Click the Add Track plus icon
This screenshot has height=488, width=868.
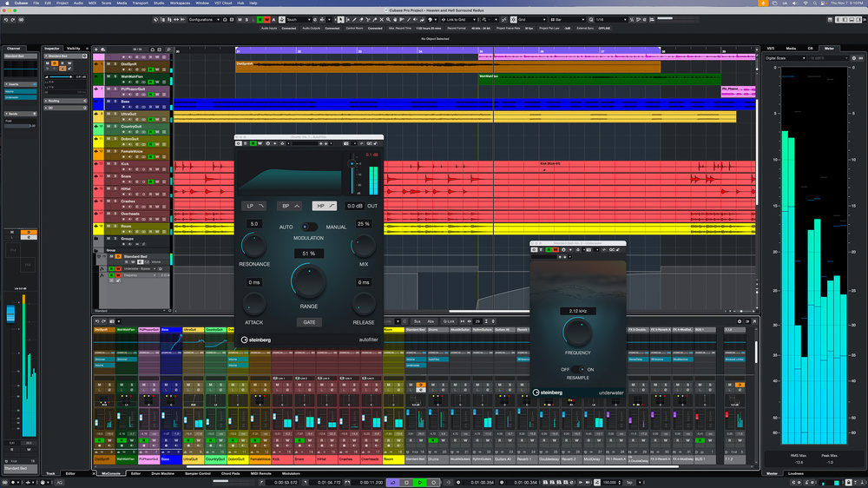(96, 49)
